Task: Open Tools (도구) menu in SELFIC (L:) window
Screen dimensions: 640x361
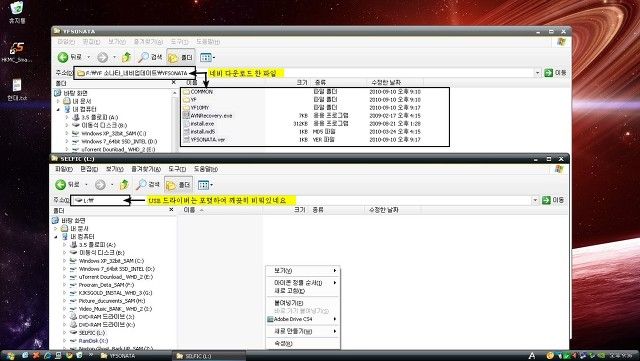Action: pos(177,169)
